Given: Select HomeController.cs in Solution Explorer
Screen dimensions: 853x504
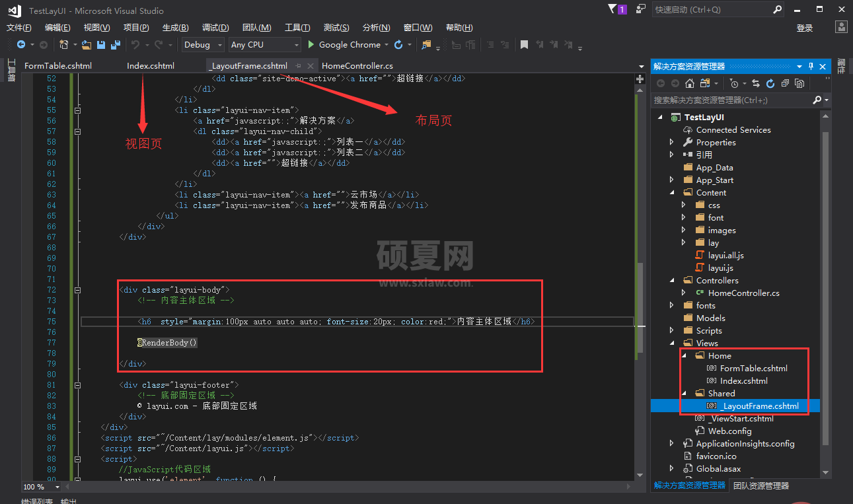Looking at the screenshot, I should [743, 293].
